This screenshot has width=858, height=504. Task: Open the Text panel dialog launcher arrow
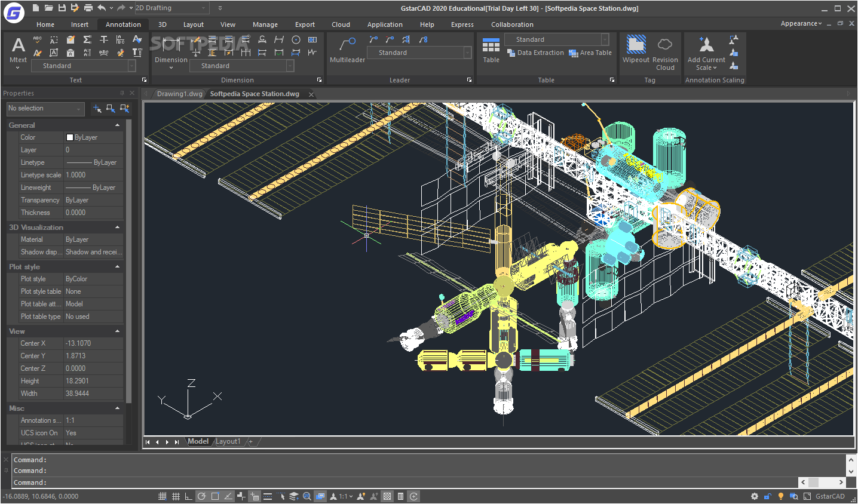tap(144, 80)
